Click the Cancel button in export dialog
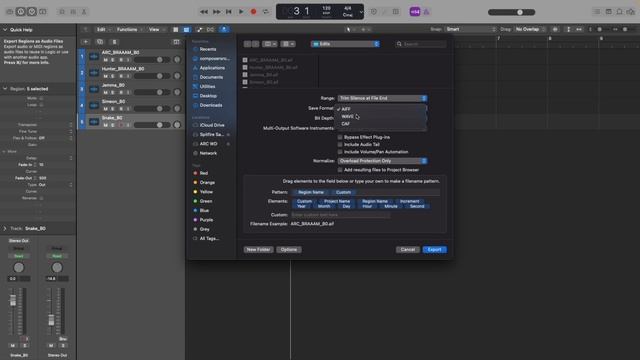Viewport: 640px width, 360px height. coord(407,249)
